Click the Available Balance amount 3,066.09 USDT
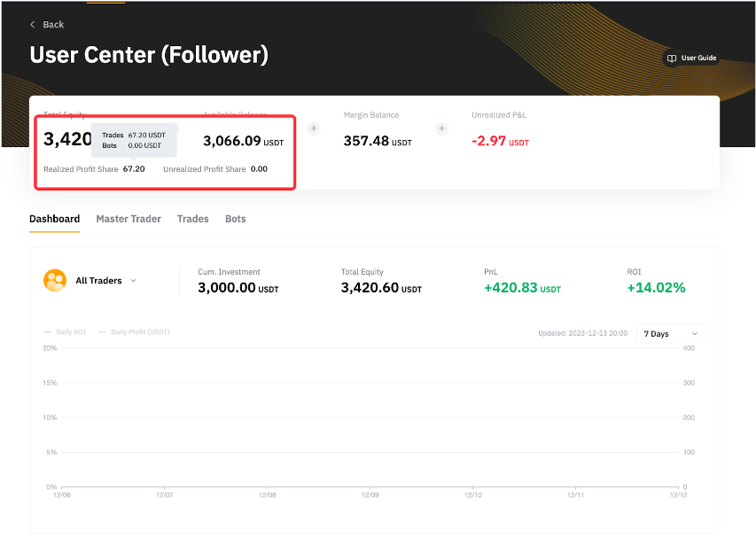 (244, 141)
